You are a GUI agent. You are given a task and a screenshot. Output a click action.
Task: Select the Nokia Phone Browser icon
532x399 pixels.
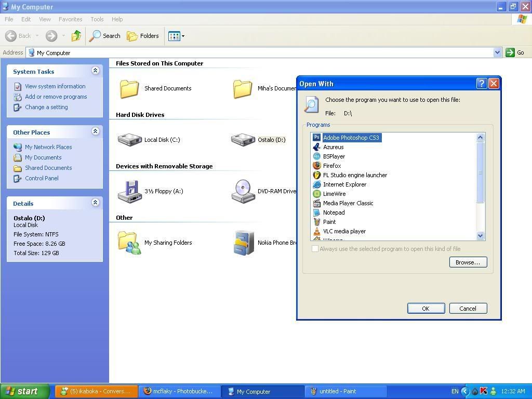(x=244, y=243)
